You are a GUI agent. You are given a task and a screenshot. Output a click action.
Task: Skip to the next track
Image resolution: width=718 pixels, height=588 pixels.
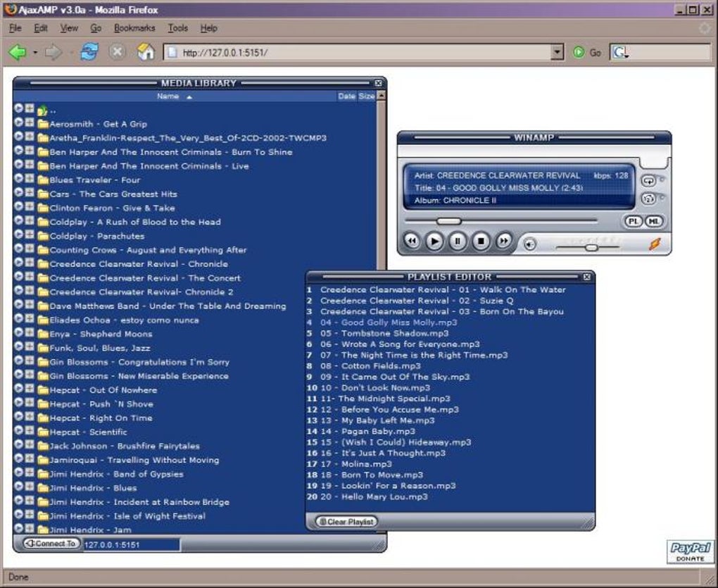[503, 242]
